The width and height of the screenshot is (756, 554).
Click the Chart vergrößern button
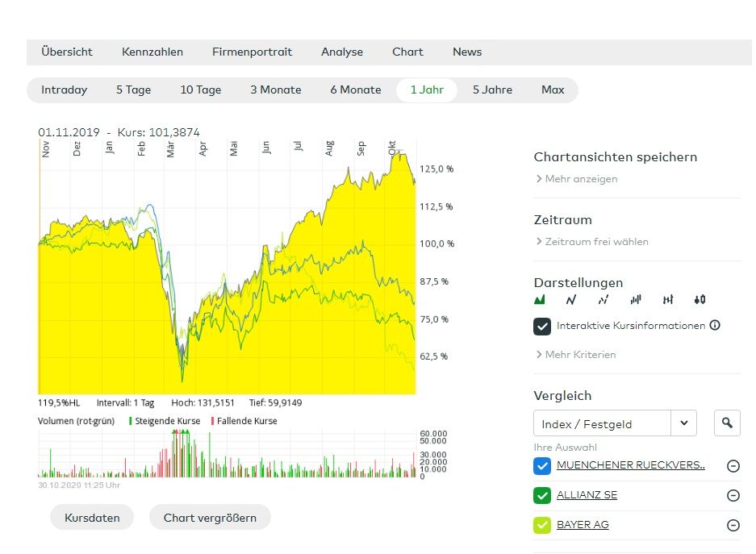(210, 518)
